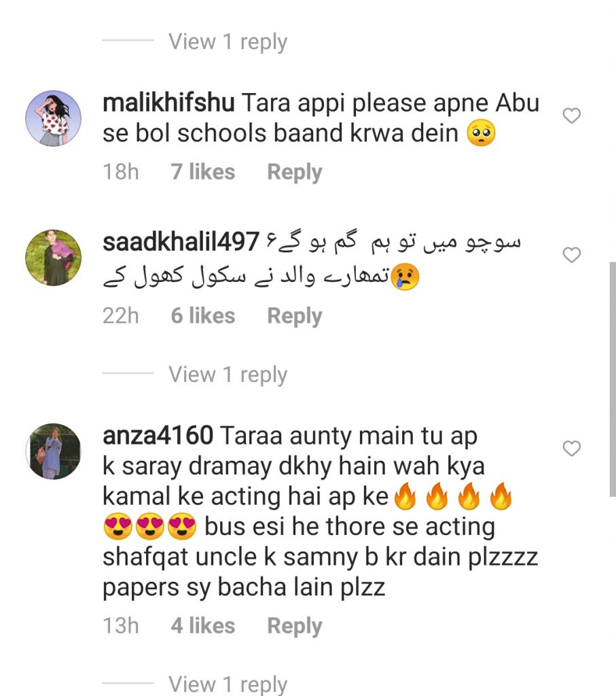
Task: Expand the top View 1 reply thread
Action: click(228, 41)
